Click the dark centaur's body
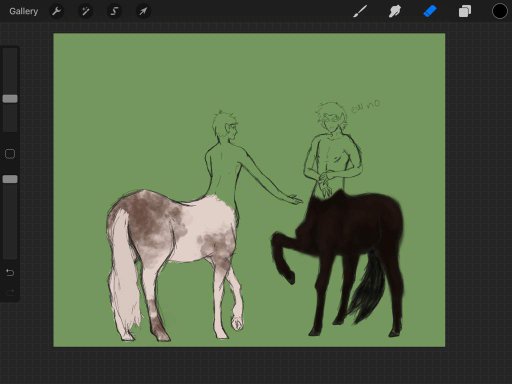Image resolution: width=512 pixels, height=384 pixels. pyautogui.click(x=353, y=227)
